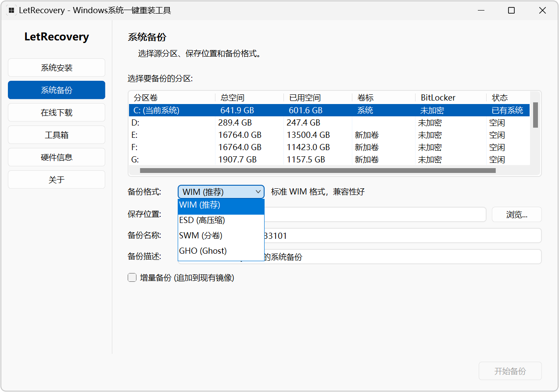Select the C: (当前系统) partition row
Image resolution: width=559 pixels, height=392 pixels.
[329, 110]
